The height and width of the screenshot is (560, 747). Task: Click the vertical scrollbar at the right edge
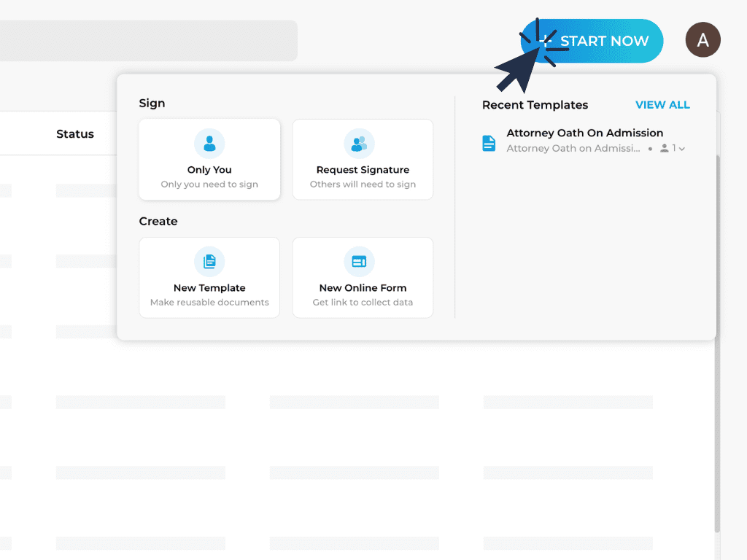click(x=718, y=343)
